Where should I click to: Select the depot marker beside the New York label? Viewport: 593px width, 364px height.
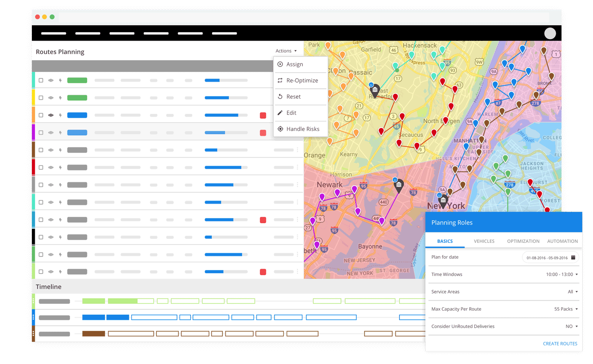[443, 201]
